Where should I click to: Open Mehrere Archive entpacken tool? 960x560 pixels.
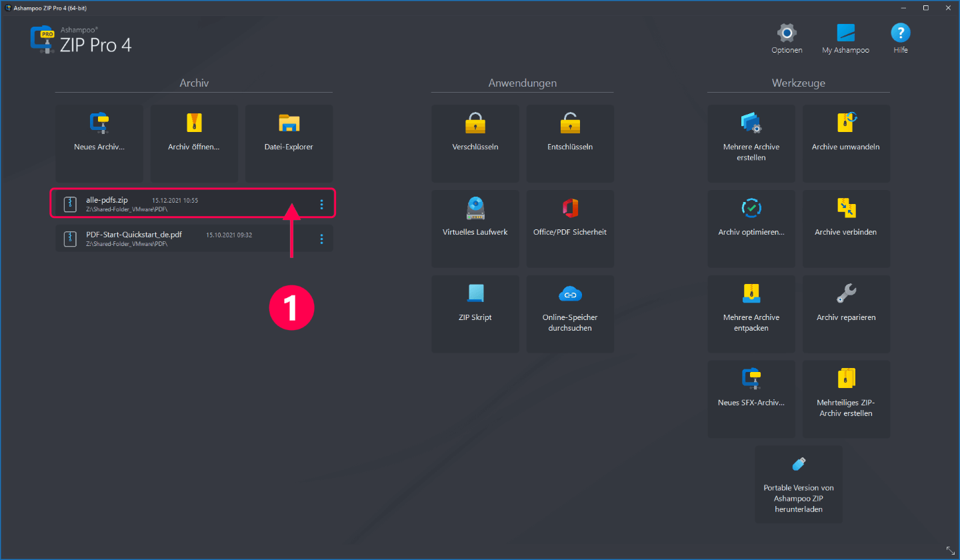(751, 314)
